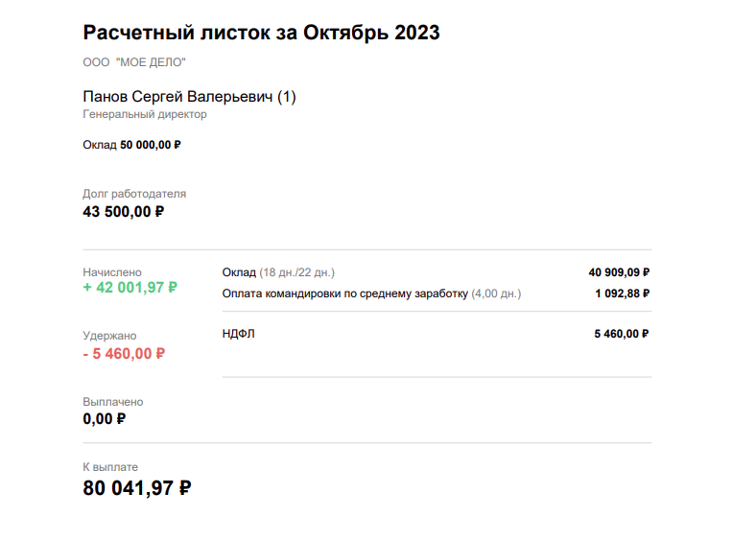Image resolution: width=756 pixels, height=540 pixels.
Task: Click the base salary 50 000,00 ₽ line
Action: pyautogui.click(x=131, y=145)
